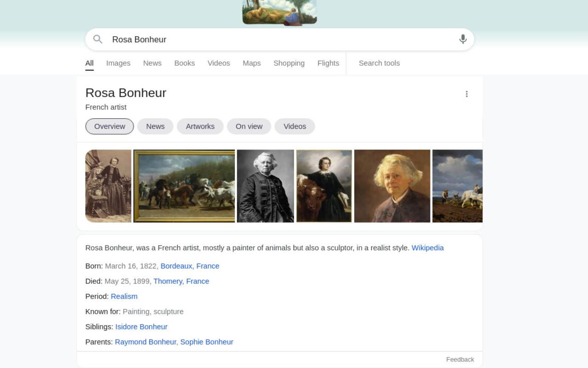Click the Rosa Bonheur panel heading

click(x=126, y=93)
